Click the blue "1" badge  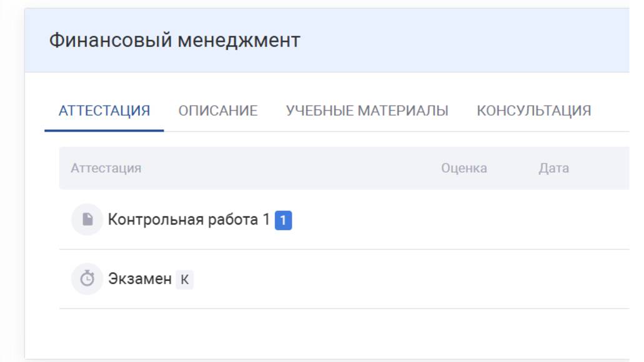(x=284, y=220)
